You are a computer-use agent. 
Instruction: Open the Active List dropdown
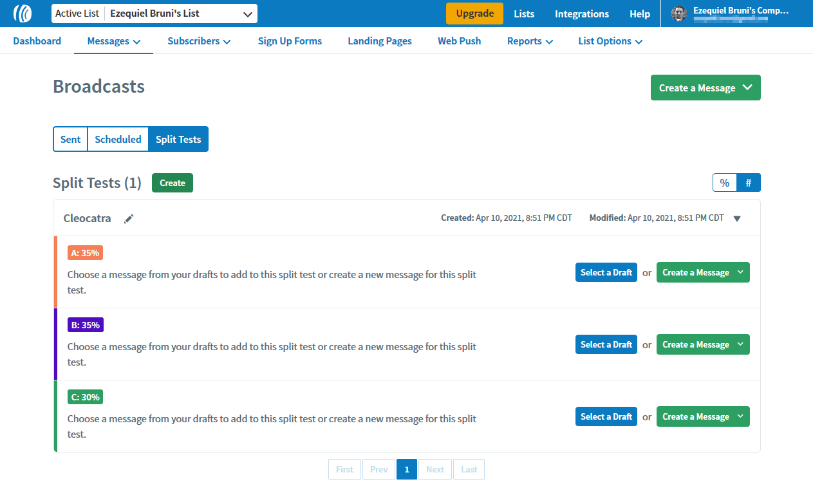click(x=154, y=14)
